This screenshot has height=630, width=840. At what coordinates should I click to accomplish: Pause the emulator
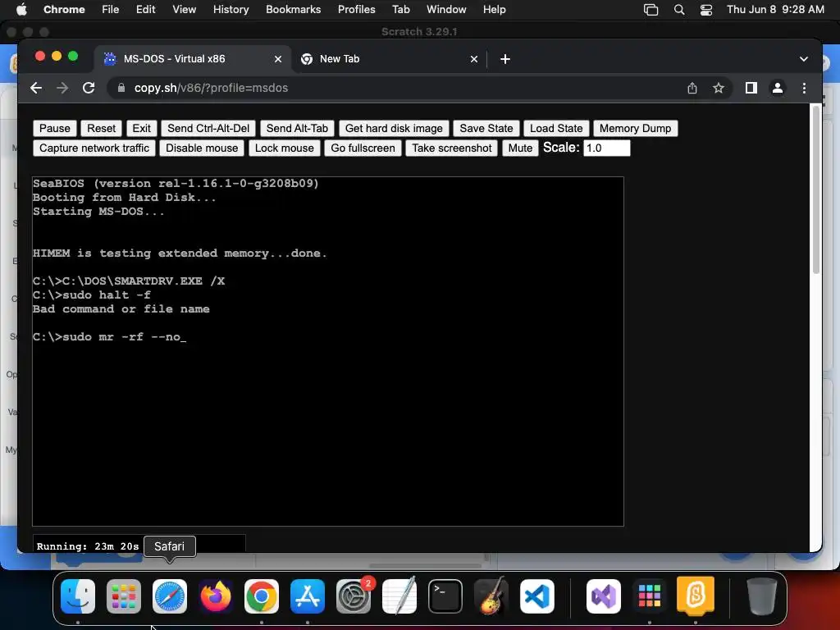55,128
